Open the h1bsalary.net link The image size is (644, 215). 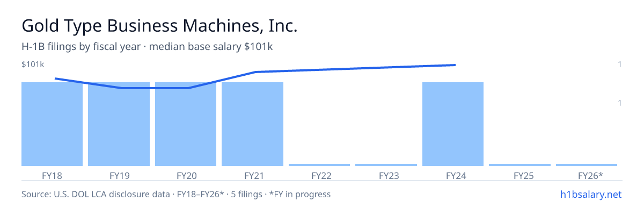pyautogui.click(x=590, y=194)
